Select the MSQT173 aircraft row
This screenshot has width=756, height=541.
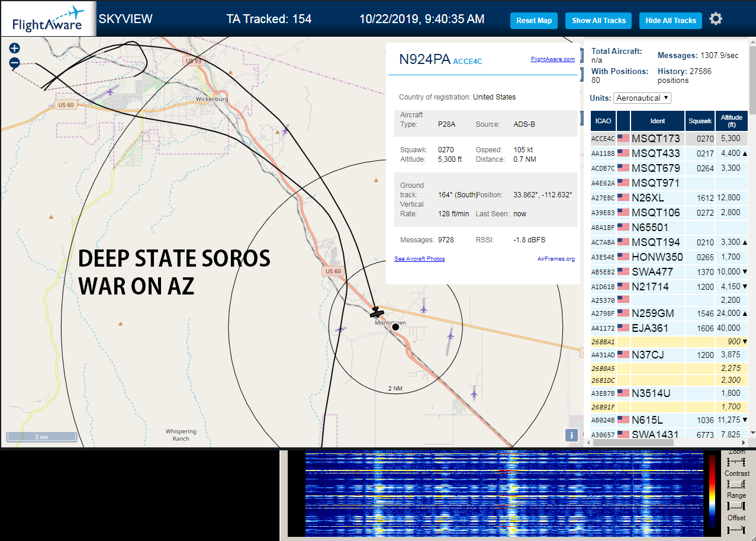tap(670, 139)
